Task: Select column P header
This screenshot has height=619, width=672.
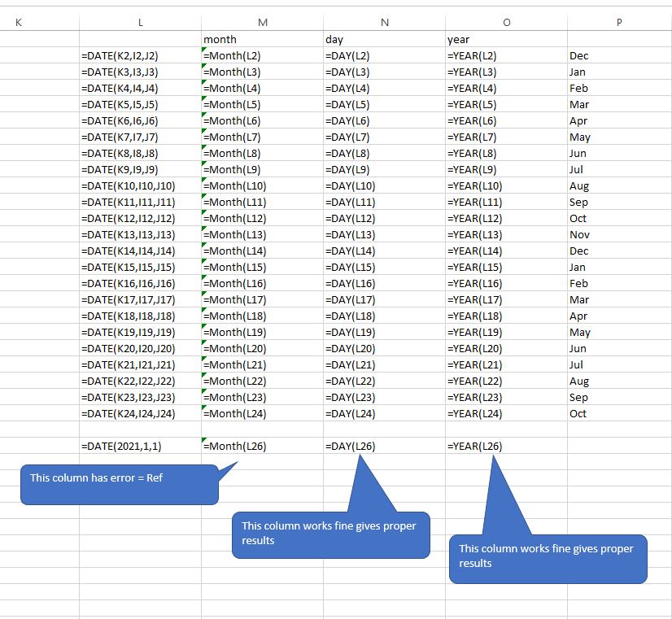Action: (x=619, y=23)
